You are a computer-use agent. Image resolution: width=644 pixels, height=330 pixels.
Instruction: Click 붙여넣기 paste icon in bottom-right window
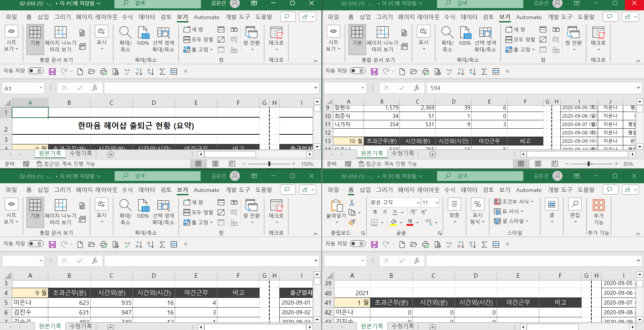pos(336,205)
